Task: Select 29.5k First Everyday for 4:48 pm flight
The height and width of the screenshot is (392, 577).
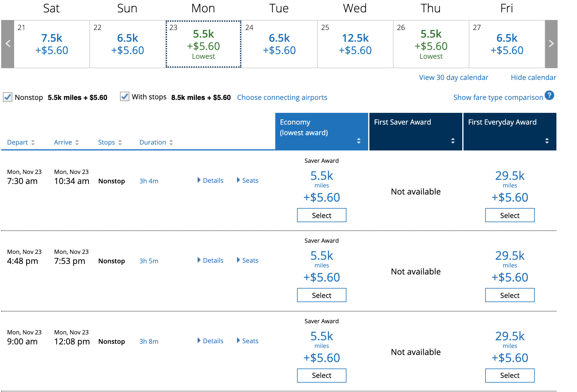Action: coord(510,295)
